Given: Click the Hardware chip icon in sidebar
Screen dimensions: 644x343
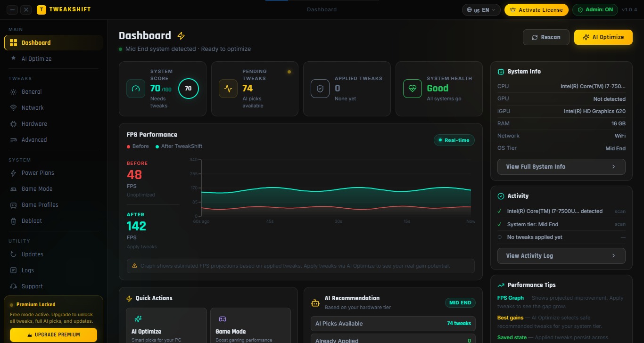Looking at the screenshot, I should pos(13,124).
